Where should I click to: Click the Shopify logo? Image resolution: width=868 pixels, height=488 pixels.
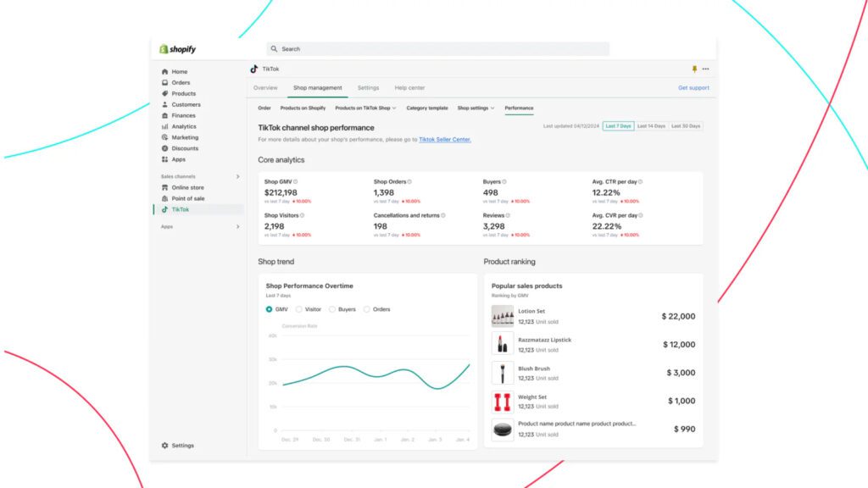(x=177, y=49)
